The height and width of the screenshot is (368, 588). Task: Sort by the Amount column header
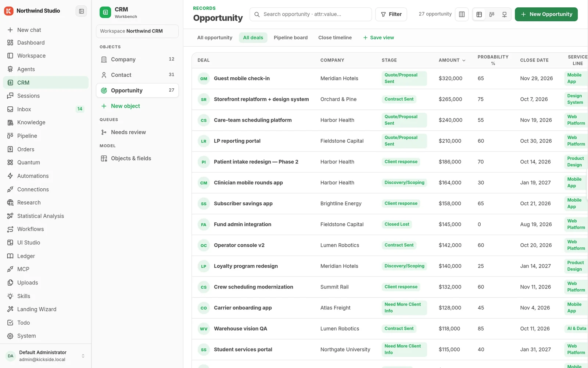[452, 60]
